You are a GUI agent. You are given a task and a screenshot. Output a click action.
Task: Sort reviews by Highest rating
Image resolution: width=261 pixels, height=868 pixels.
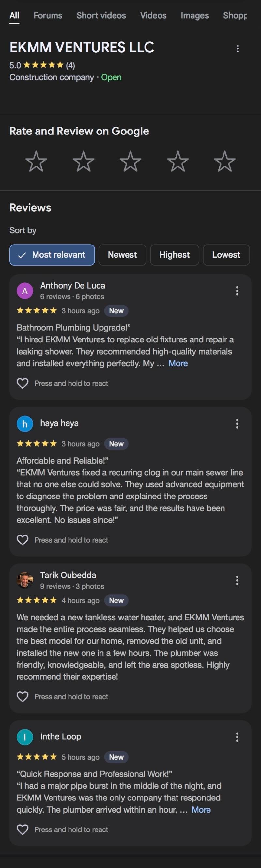(175, 255)
